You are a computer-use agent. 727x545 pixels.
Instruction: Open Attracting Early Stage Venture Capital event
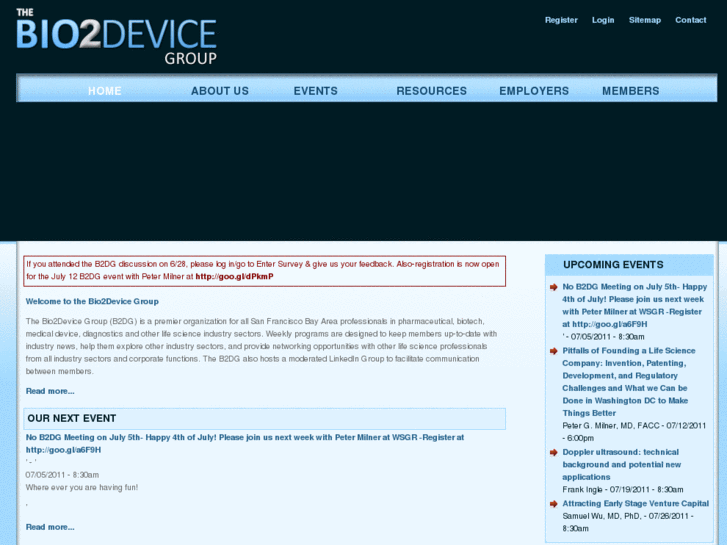635,503
